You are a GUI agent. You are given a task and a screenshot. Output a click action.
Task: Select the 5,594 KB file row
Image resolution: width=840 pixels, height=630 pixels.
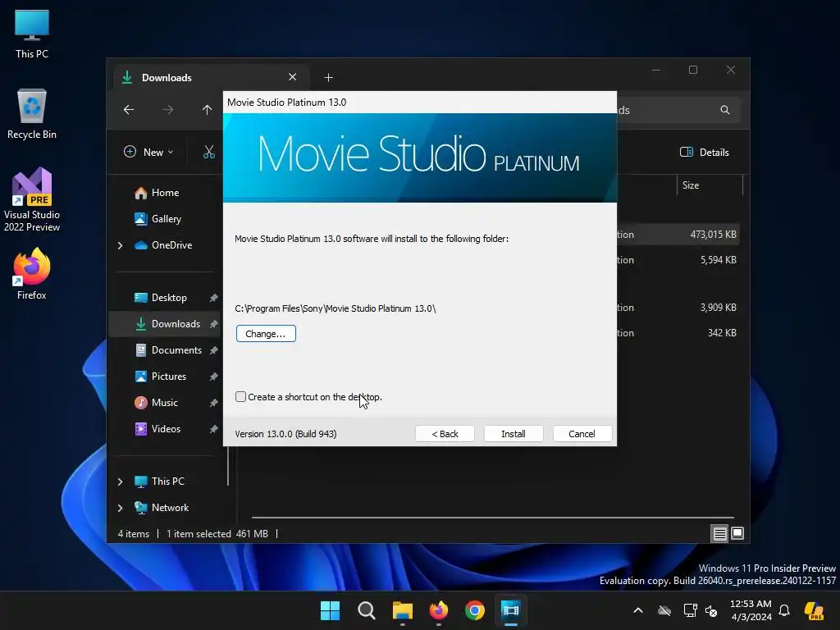[678, 260]
